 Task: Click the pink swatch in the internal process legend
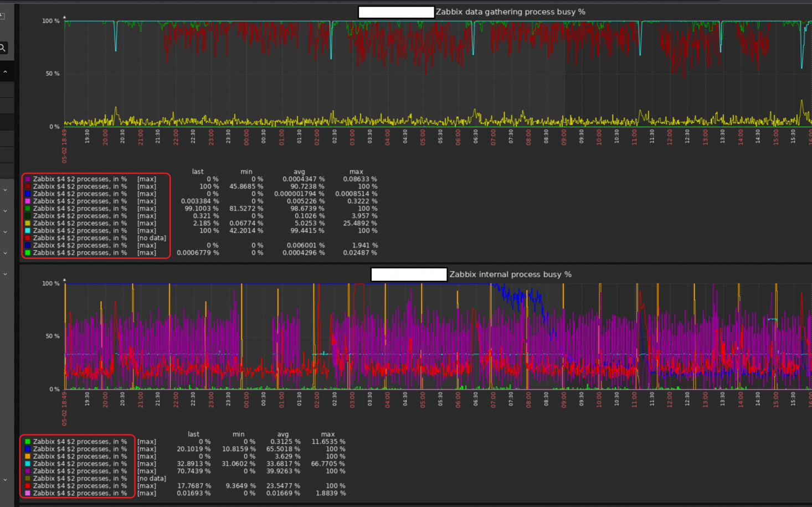28,493
